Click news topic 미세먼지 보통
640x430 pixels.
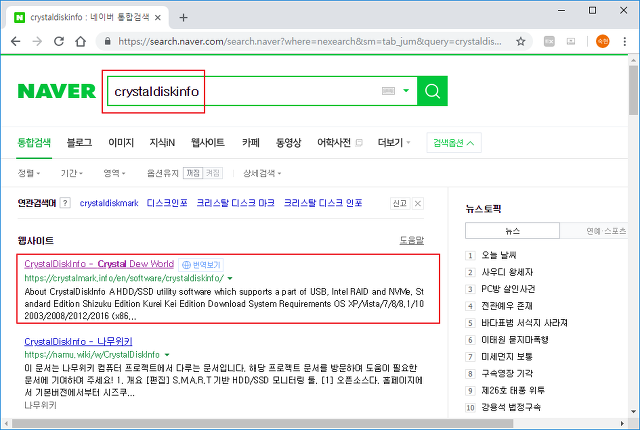[x=507, y=357]
